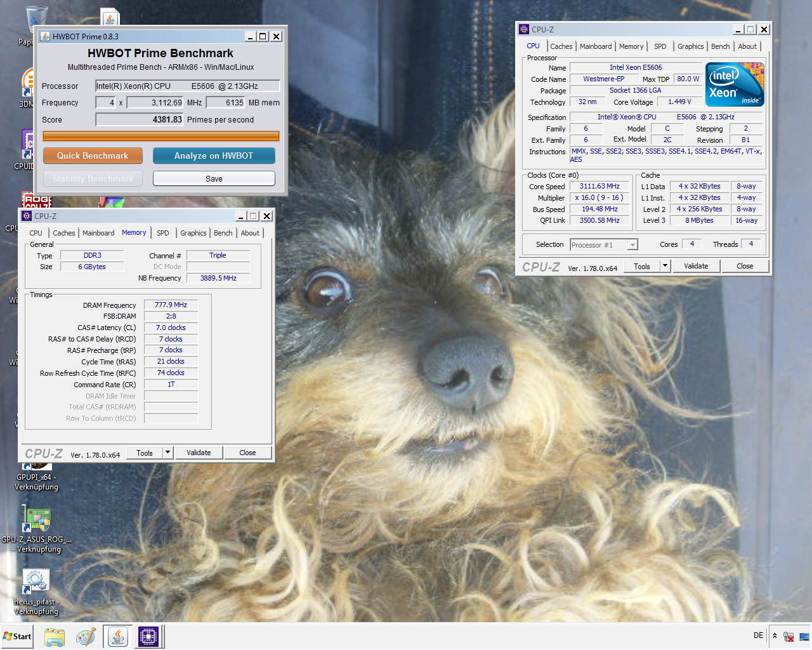
Task: Select Caches tab in right CPU-Z window
Action: (x=561, y=46)
